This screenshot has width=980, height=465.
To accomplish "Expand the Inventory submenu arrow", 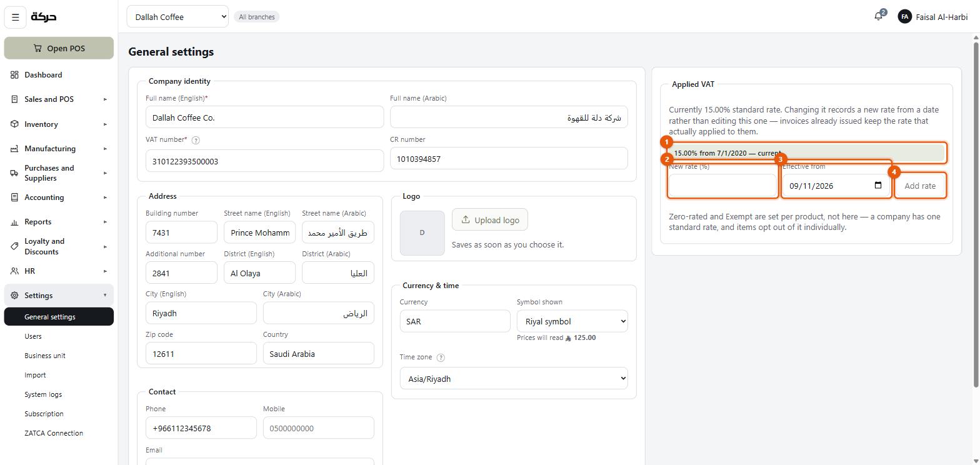I will [105, 124].
